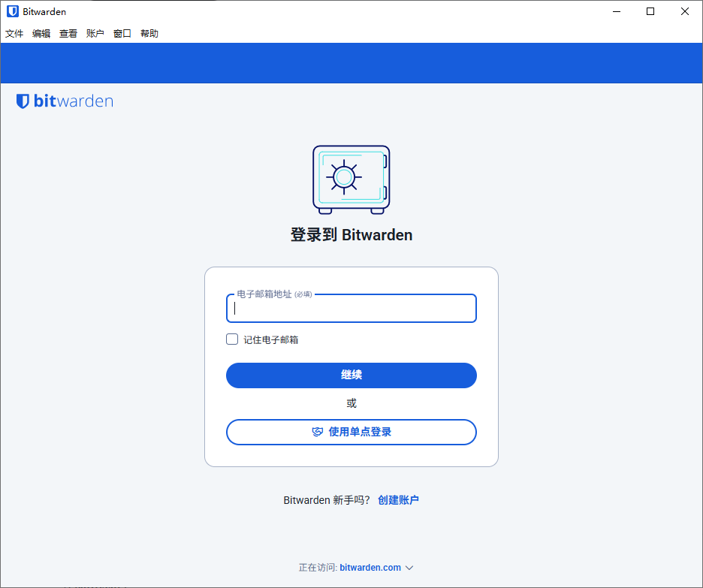
Task: Click inside the 电子邮箱地址 input field
Action: (x=351, y=309)
